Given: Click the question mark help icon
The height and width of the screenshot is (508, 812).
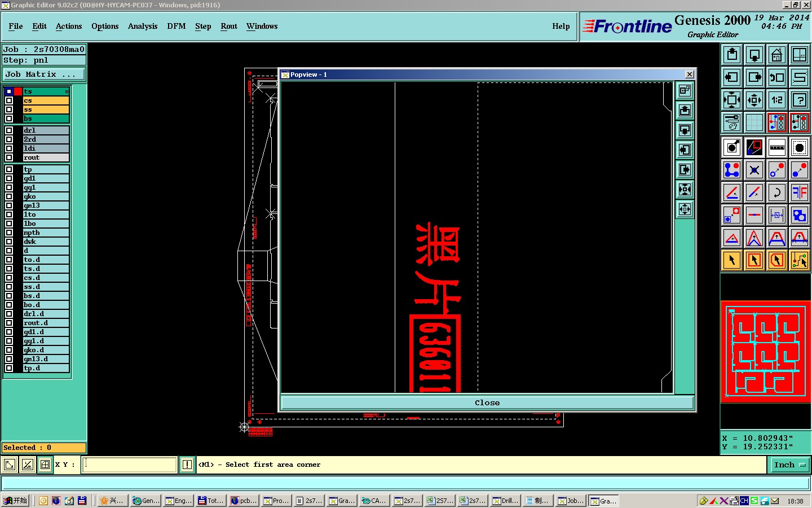Looking at the screenshot, I should pos(800,100).
